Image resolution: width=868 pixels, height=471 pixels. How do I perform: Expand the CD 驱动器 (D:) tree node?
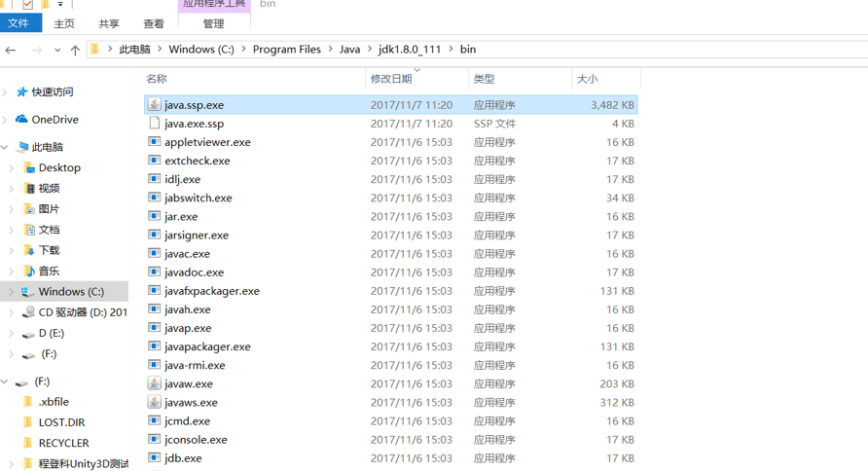coord(12,312)
